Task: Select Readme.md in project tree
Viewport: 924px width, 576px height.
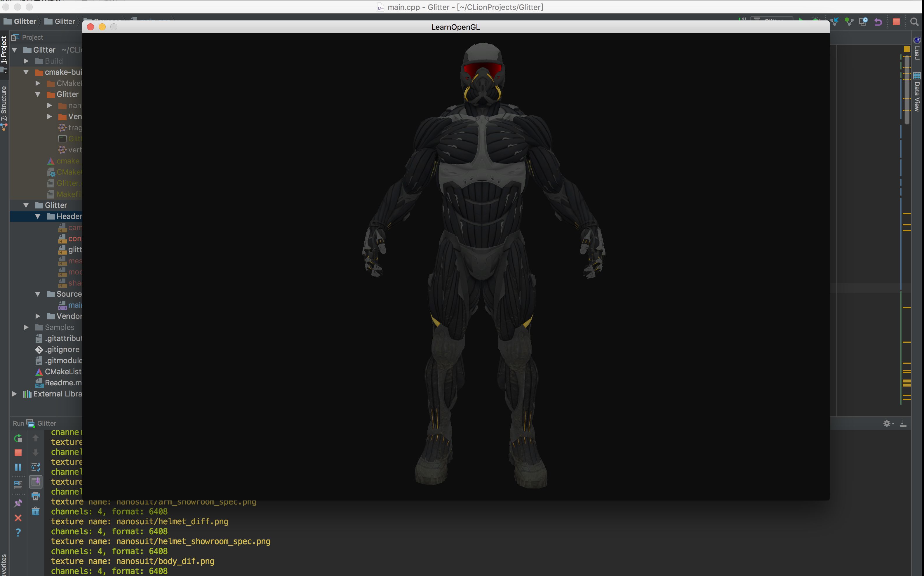Action: (59, 382)
